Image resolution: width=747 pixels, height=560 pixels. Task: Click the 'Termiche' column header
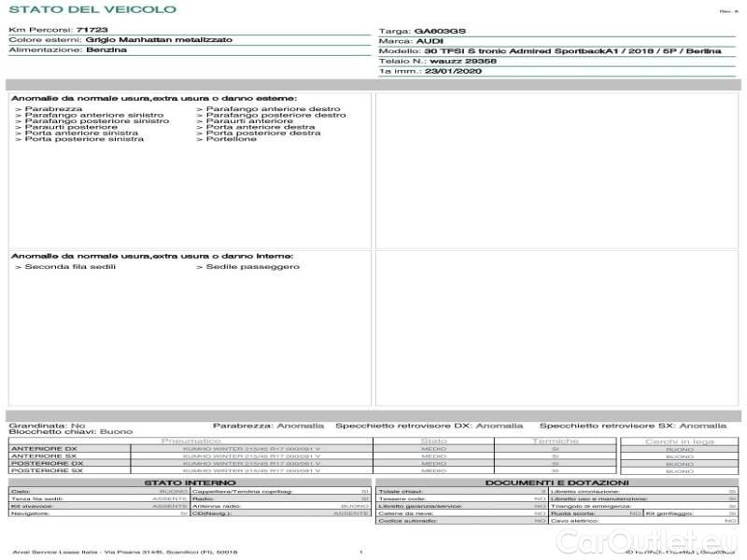pos(556,441)
